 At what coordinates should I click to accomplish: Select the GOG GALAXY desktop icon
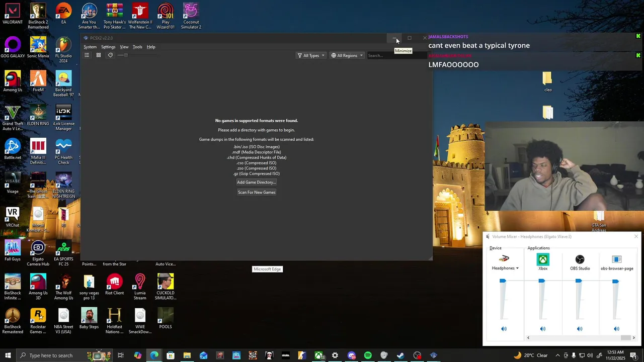tap(13, 48)
